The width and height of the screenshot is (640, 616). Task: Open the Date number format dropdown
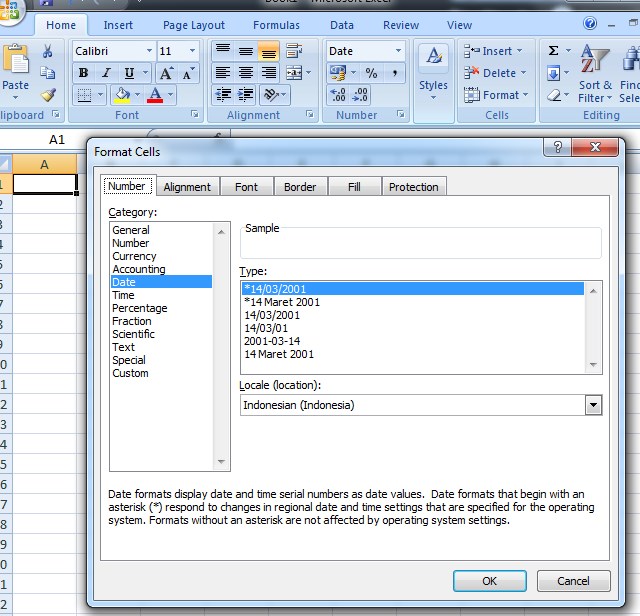(x=398, y=51)
